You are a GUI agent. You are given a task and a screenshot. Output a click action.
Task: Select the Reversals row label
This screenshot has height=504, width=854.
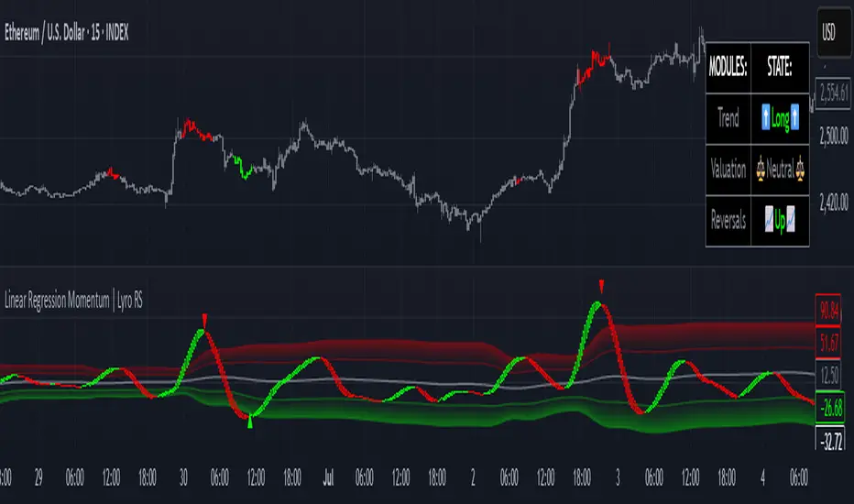pos(728,220)
